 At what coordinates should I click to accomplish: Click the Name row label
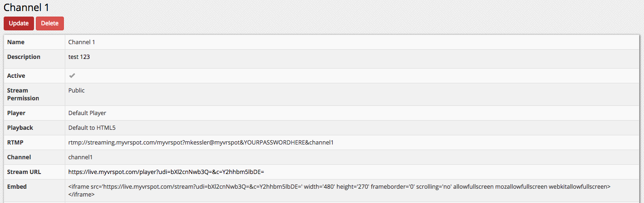click(x=16, y=42)
